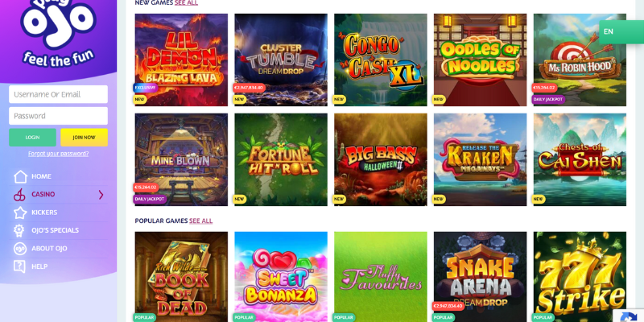Open the Big Bass Halloween II game thumbnail
The width and height of the screenshot is (644, 322).
coord(380,159)
